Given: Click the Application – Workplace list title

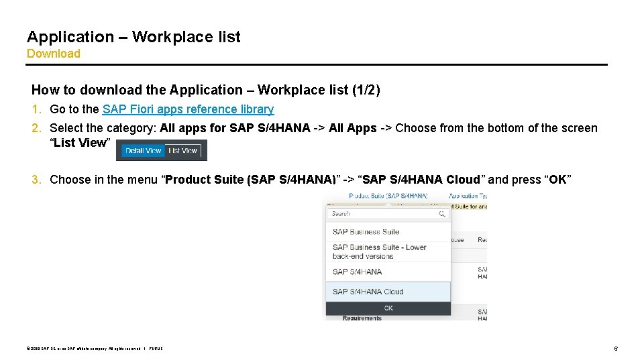Looking at the screenshot, I should tap(133, 36).
